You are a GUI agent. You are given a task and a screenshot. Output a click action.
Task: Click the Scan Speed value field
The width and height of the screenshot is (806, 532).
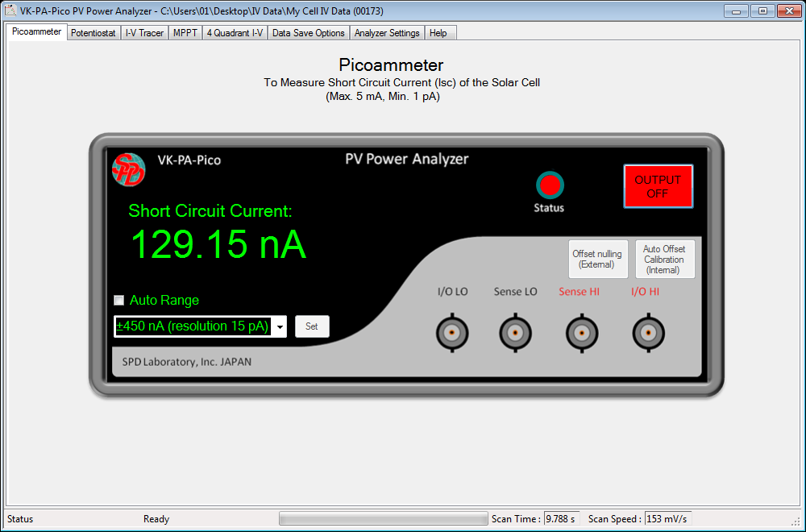point(667,518)
